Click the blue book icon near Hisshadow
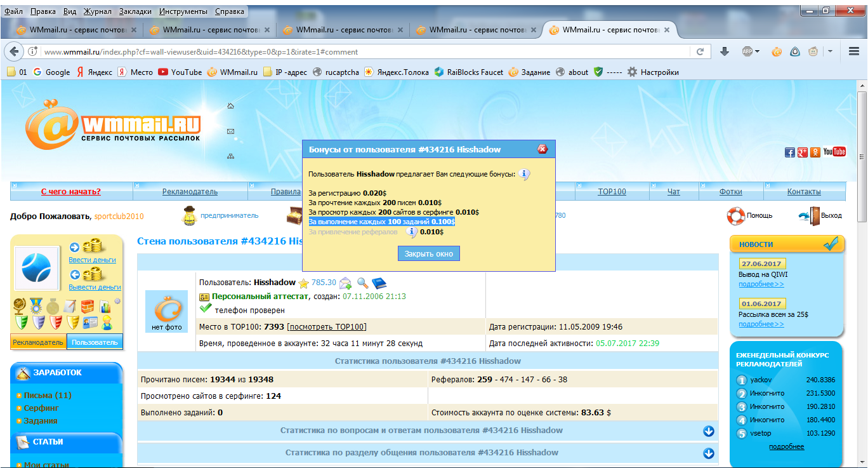This screenshot has width=868, height=468. pyautogui.click(x=379, y=283)
